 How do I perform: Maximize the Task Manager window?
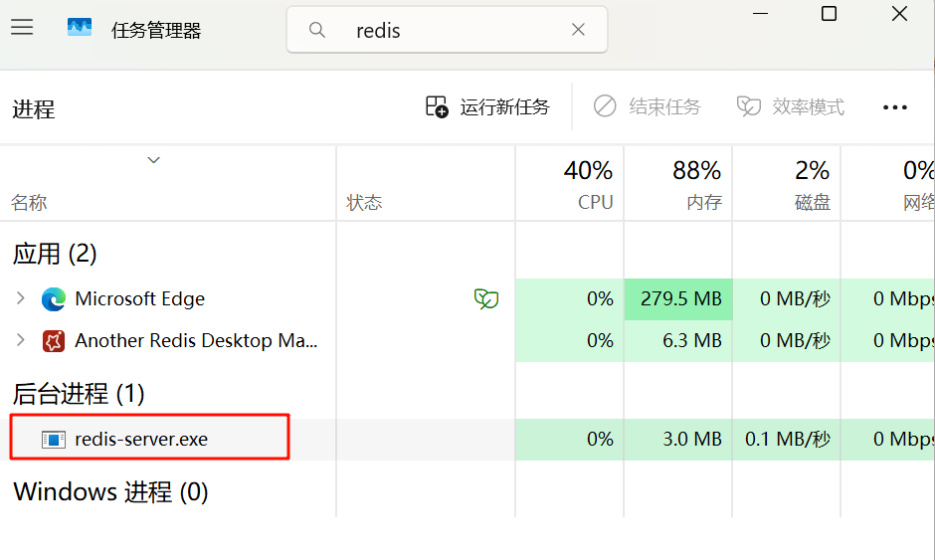[x=829, y=13]
